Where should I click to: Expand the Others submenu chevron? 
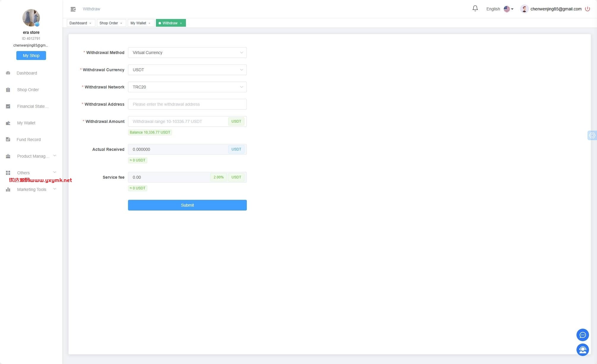55,172
